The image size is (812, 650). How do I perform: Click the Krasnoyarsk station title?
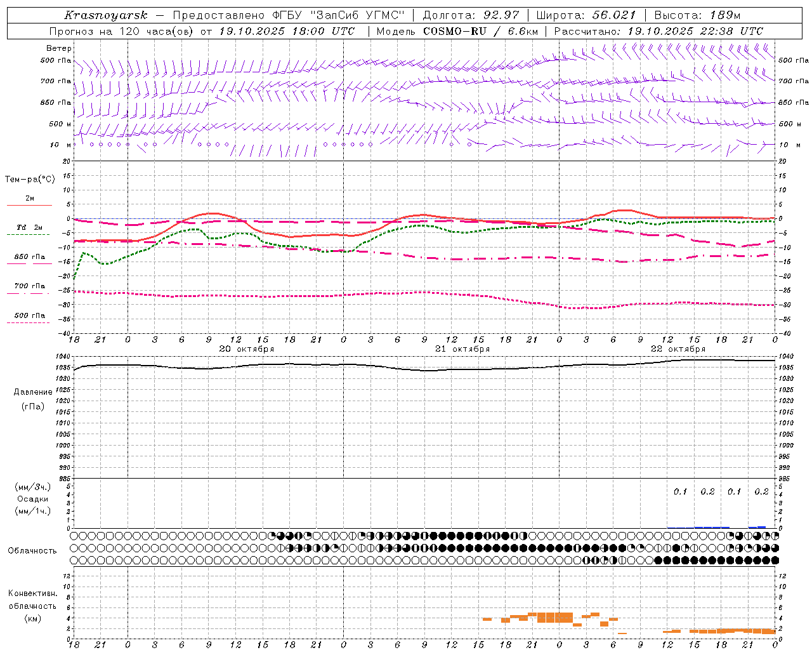(106, 15)
